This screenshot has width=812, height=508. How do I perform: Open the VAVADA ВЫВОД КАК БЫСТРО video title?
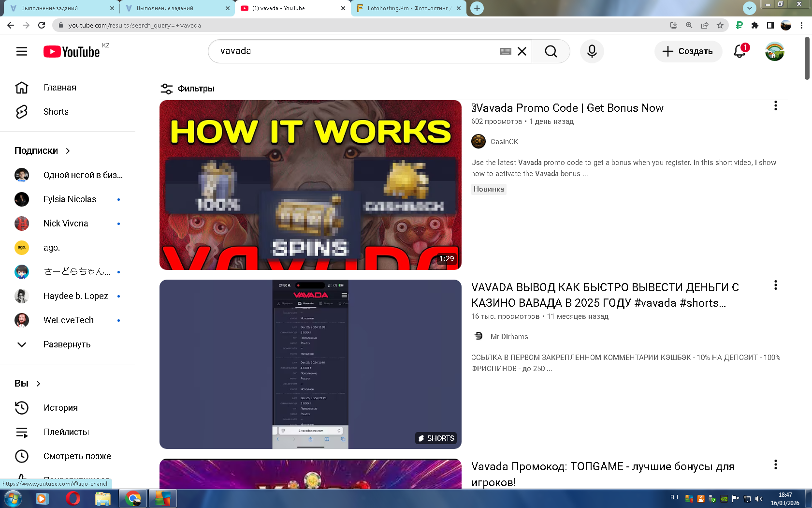pos(605,295)
